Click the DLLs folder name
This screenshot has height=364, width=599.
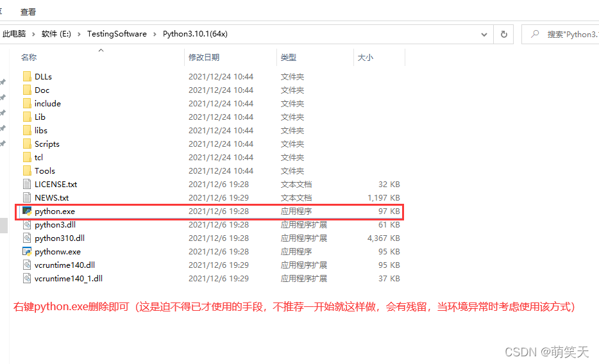(x=43, y=77)
